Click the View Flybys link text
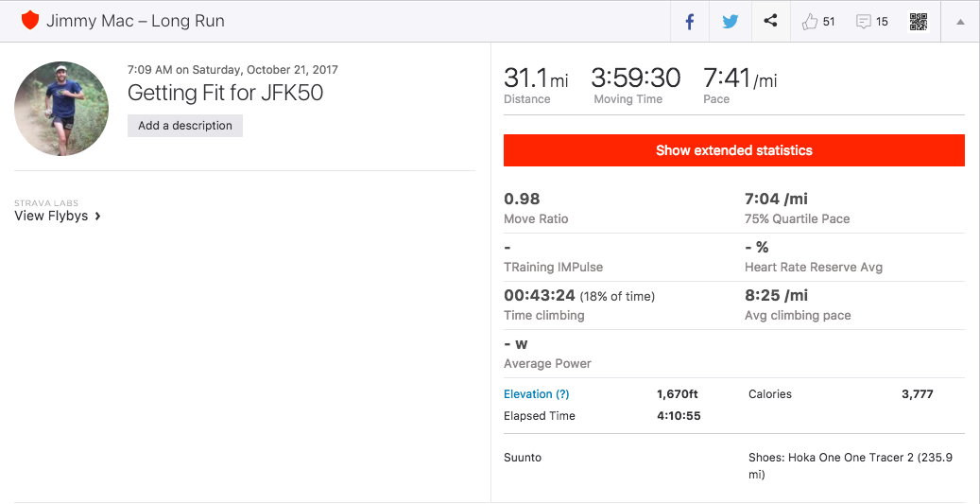 point(51,216)
